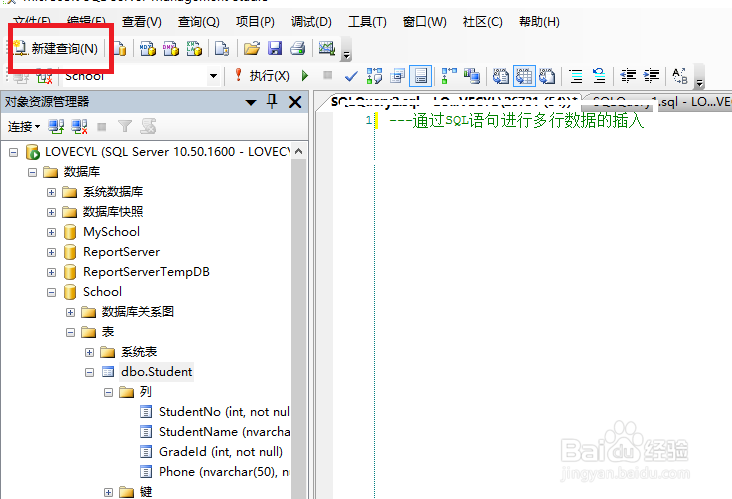Open the Object Explorer window position dropdown arrow
Screen dimensions: 732x499
(x=251, y=102)
